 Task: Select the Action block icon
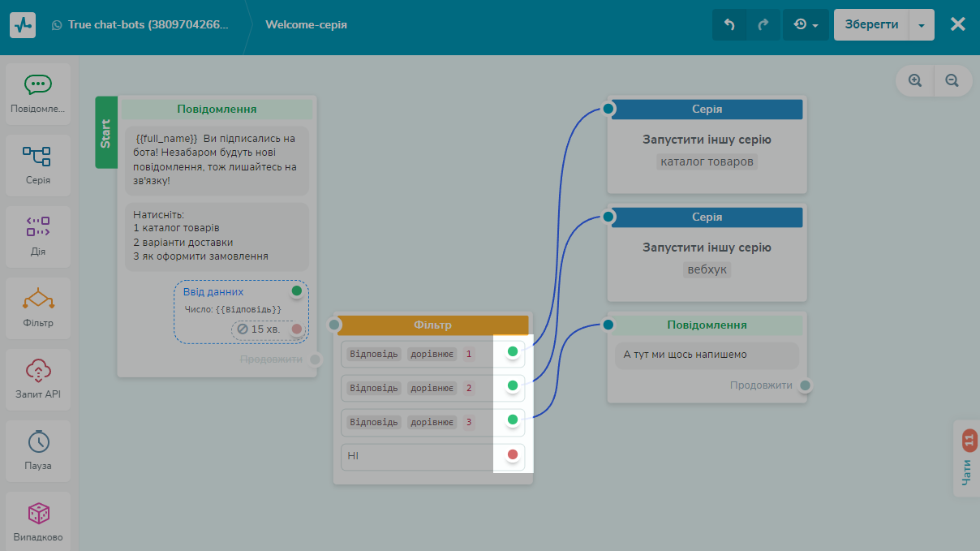[x=38, y=235]
